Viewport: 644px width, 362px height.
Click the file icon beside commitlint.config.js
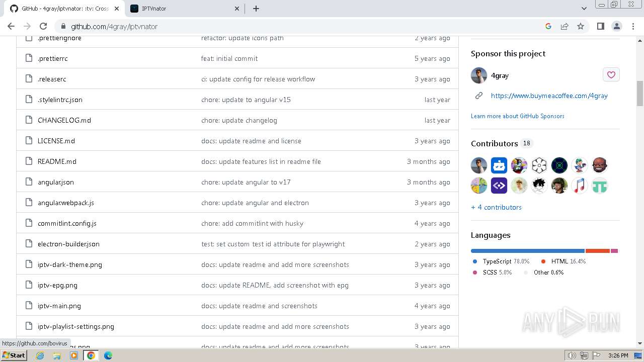coord(29,223)
